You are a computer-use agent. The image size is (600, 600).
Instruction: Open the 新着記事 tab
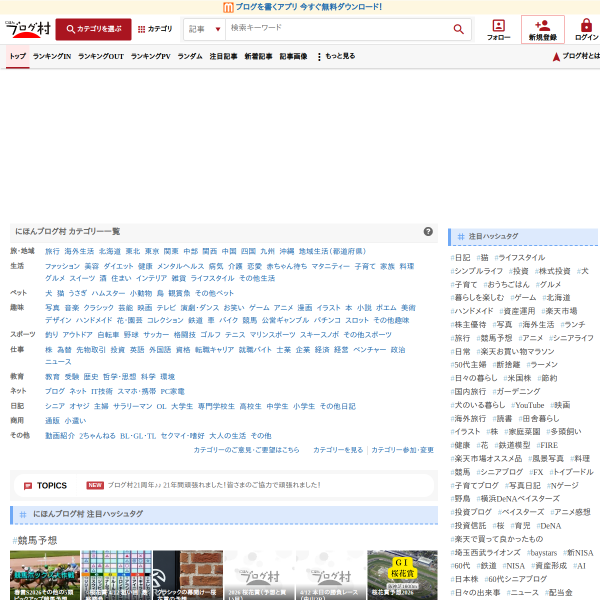[x=259, y=56]
